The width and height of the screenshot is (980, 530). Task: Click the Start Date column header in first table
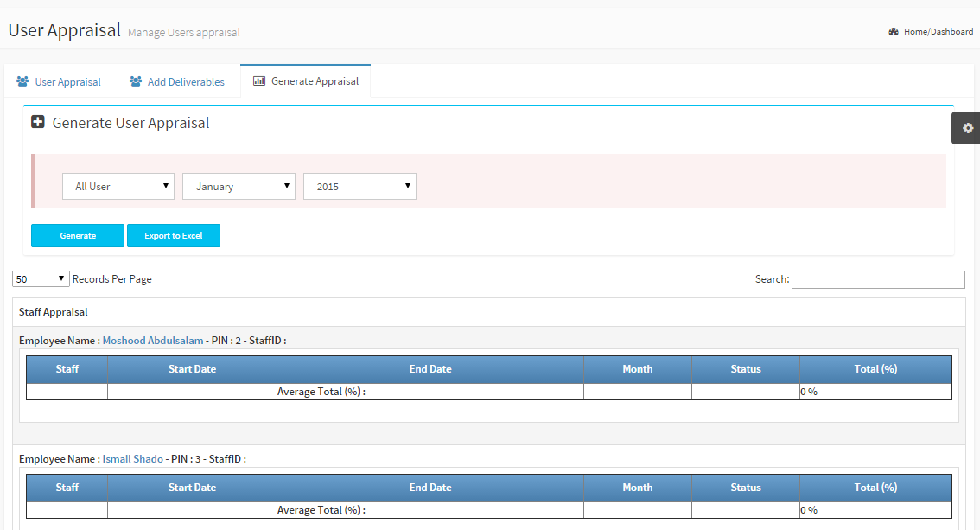(192, 369)
